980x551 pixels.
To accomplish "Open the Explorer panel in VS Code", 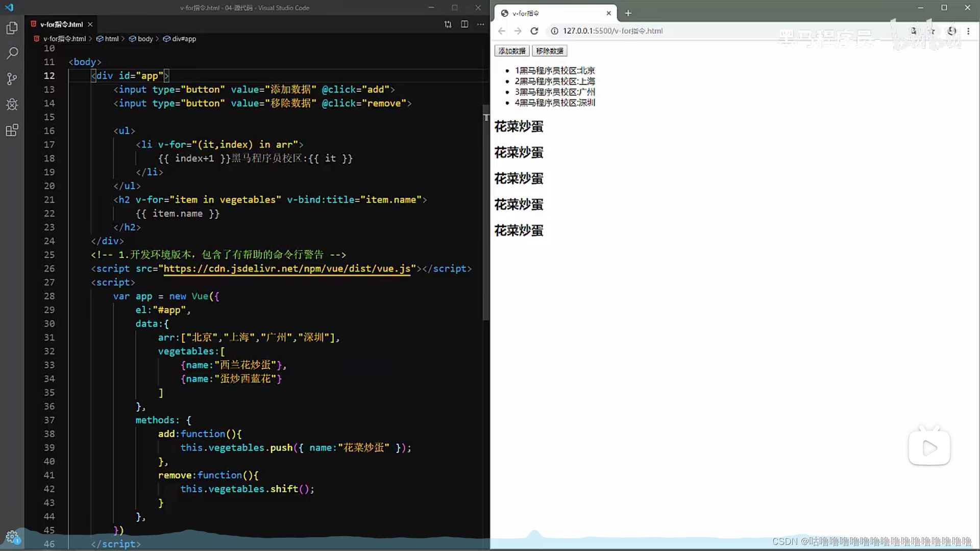I will pyautogui.click(x=12, y=28).
